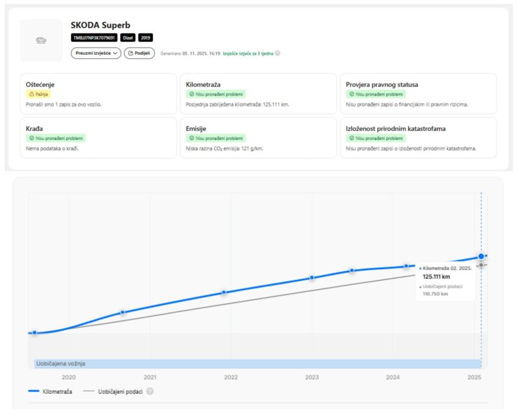518x420 pixels.
Task: Click the Uobičajena vožnja range bar
Action: [x=256, y=363]
